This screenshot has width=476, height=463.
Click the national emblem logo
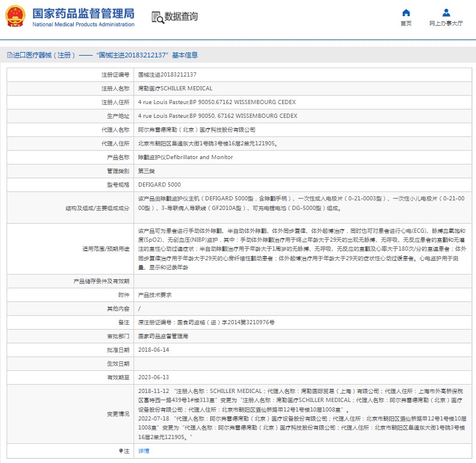tap(15, 16)
